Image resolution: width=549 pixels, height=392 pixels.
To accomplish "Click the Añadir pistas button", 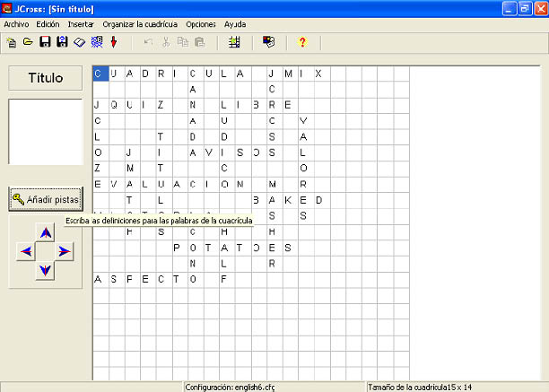I will pyautogui.click(x=46, y=199).
